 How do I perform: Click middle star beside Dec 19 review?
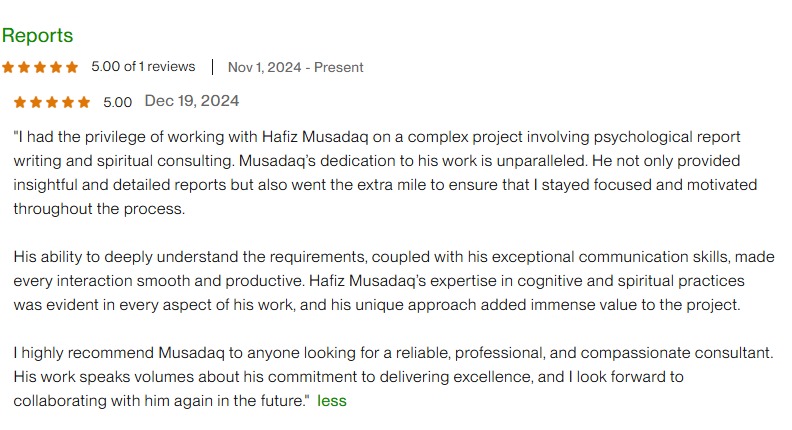[52, 103]
